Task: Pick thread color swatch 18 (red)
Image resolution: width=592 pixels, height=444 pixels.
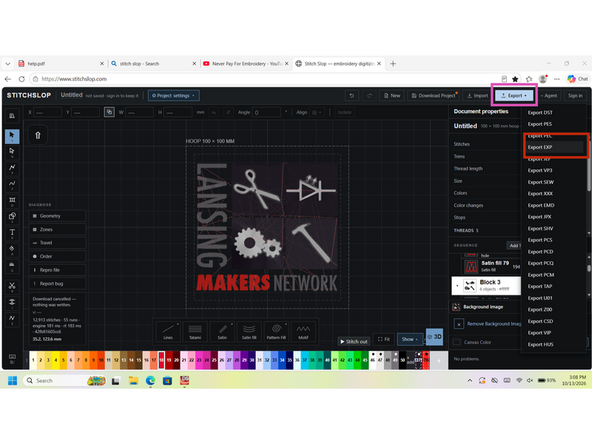Action: click(161, 360)
